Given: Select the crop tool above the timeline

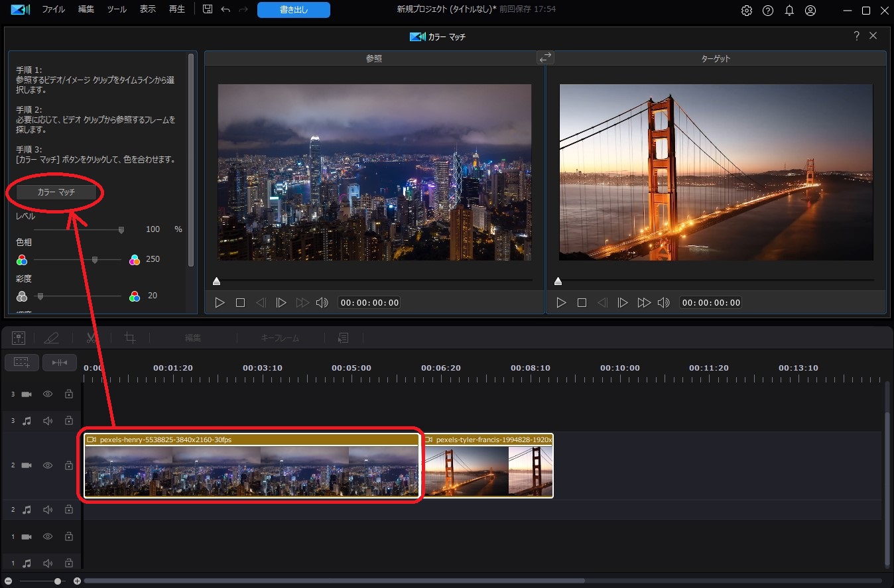Looking at the screenshot, I should (130, 337).
